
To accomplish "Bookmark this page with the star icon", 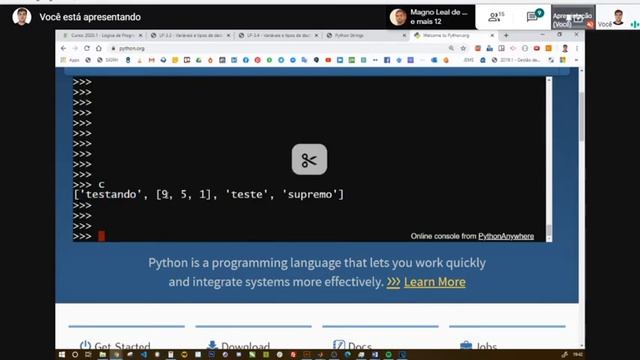I will pos(463,48).
